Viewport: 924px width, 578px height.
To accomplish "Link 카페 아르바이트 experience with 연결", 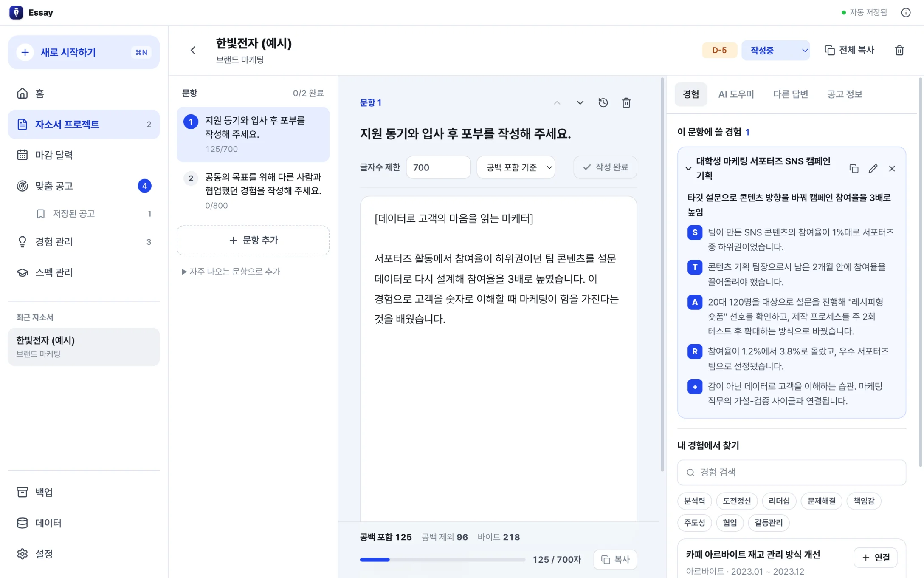I will 876,558.
